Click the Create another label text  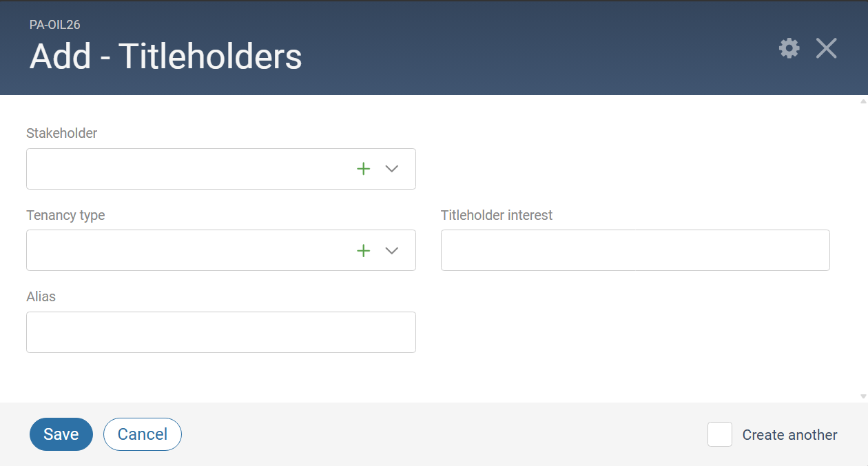coord(790,435)
